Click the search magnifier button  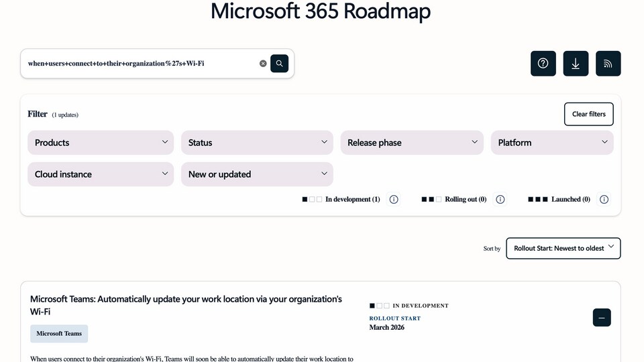point(279,63)
